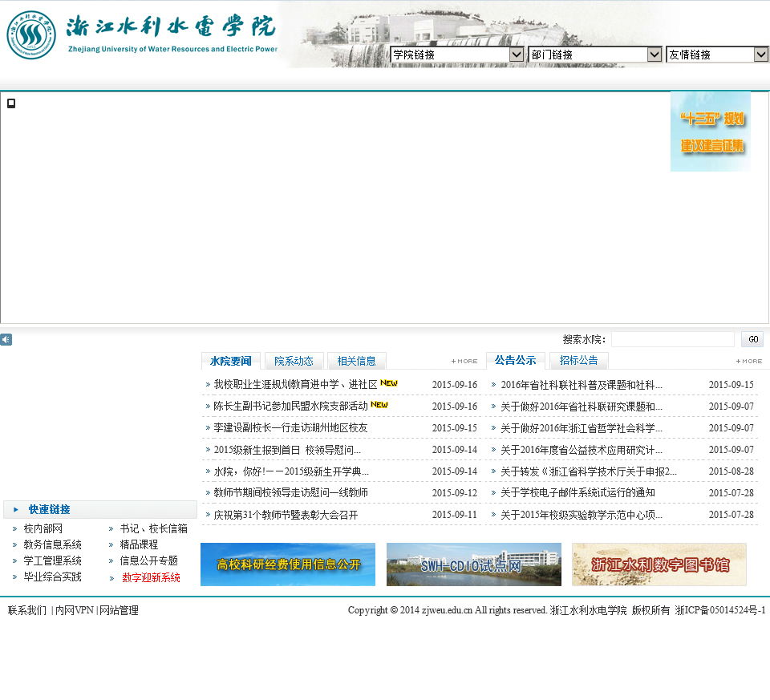The height and width of the screenshot is (700, 770).
Task: Click the university circular logo emblem
Action: point(31,35)
